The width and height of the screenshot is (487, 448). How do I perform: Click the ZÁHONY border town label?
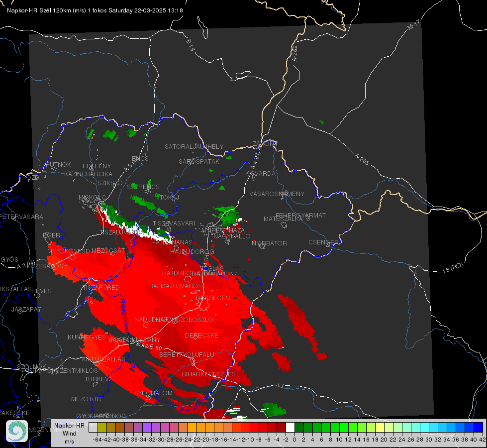tap(265, 144)
